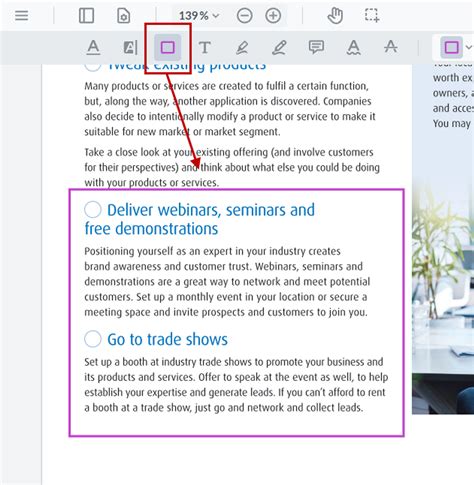
Task: Click the text 'free demonstrations'
Action: click(x=151, y=229)
